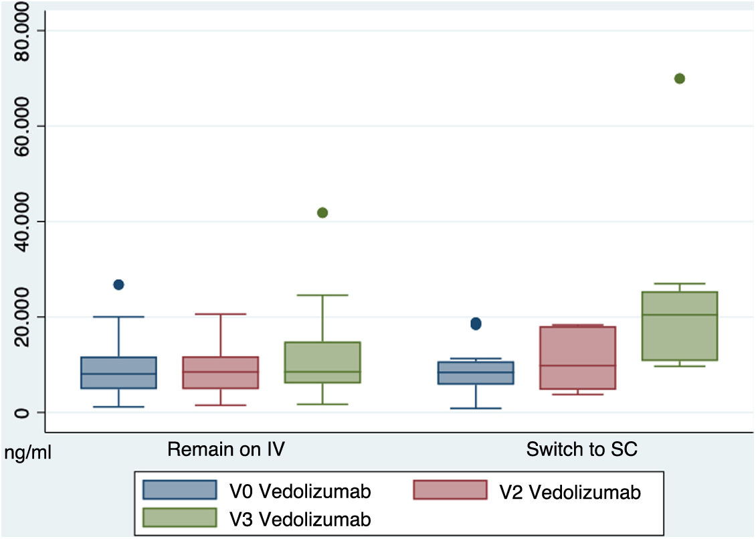This screenshot has width=756, height=539.
Task: Click the red V2 Vedolizumab legend swatch
Action: 450,490
